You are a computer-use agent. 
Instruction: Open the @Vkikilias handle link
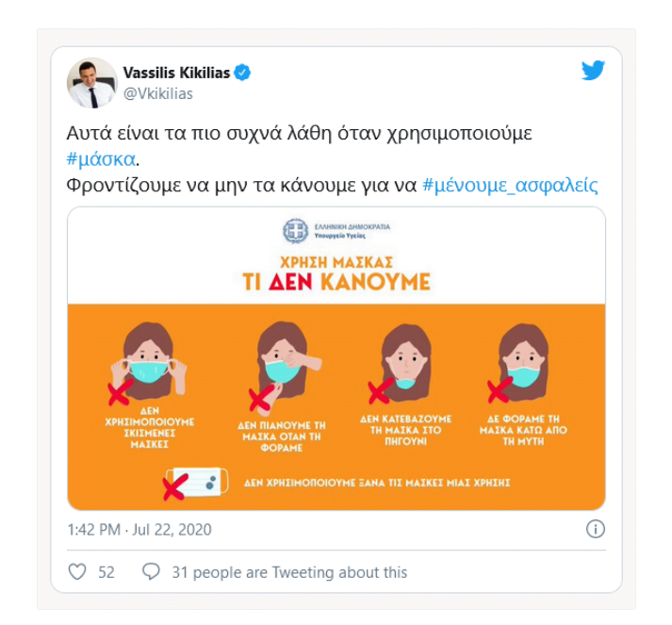[x=158, y=93]
